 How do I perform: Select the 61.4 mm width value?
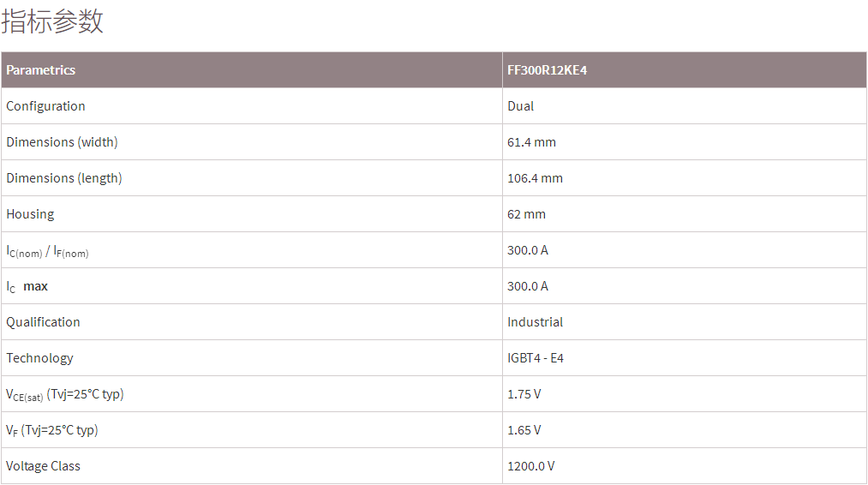pos(531,142)
